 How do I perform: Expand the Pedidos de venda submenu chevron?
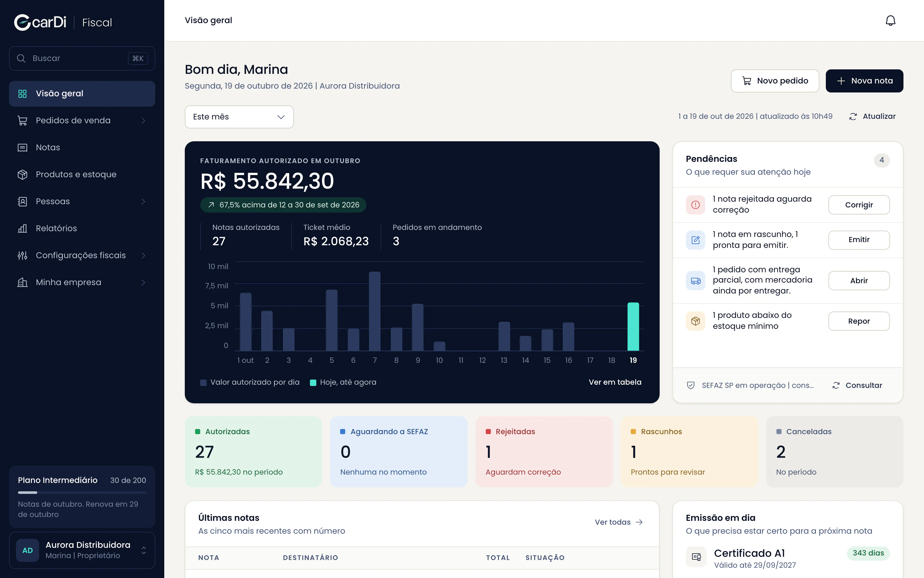tap(143, 120)
